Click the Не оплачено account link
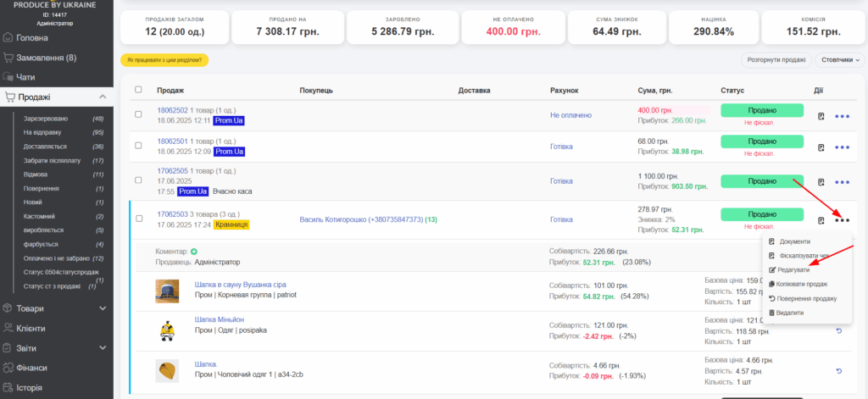Screen dimensions: 868x399 click(570, 115)
